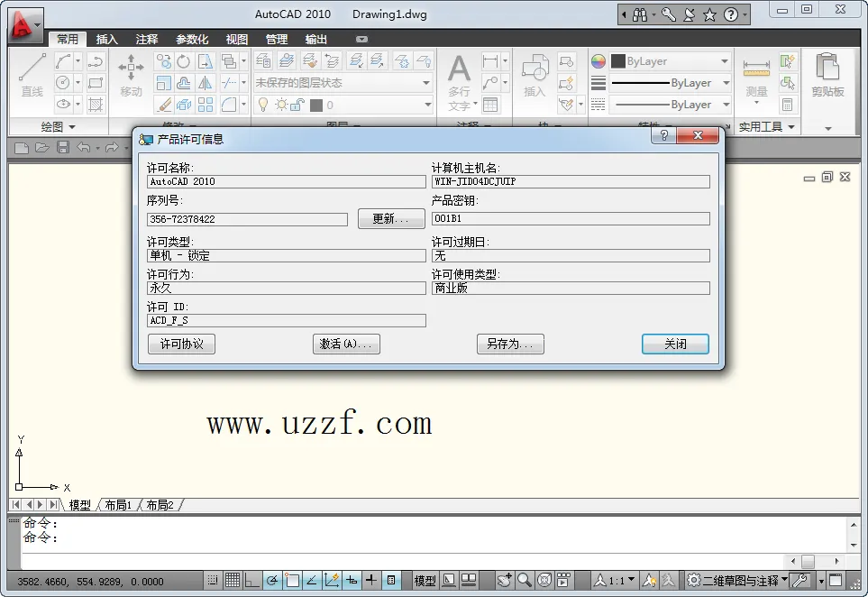Viewport: 868px width, 597px height.
Task: Switch to the 插入 ribbon tab
Action: coord(106,39)
